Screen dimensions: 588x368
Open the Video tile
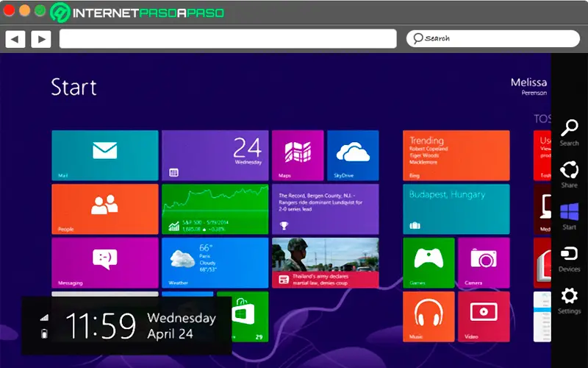click(x=484, y=316)
